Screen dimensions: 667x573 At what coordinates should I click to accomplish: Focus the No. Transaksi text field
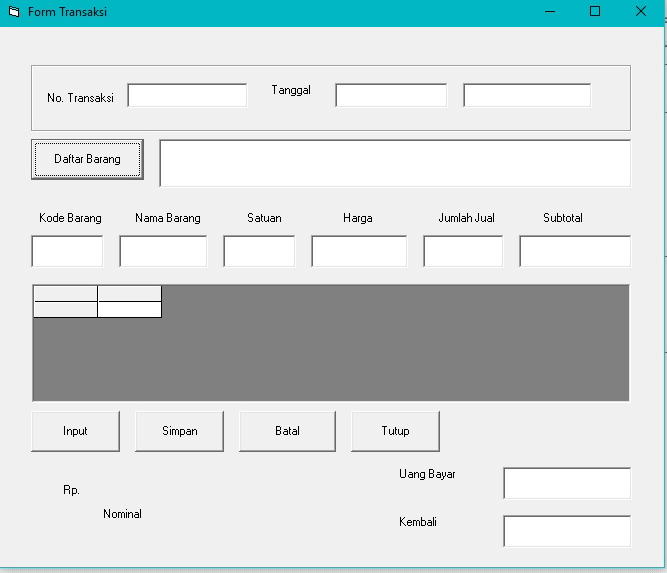187,96
